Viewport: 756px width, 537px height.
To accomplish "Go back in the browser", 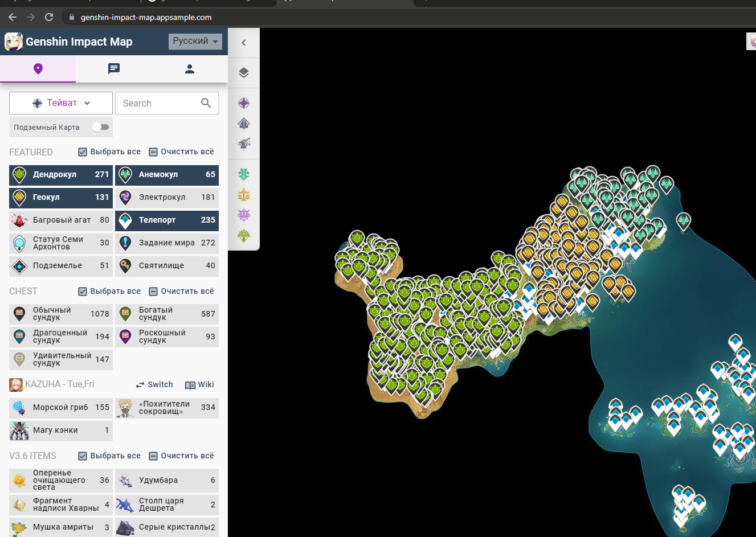I will 13,17.
